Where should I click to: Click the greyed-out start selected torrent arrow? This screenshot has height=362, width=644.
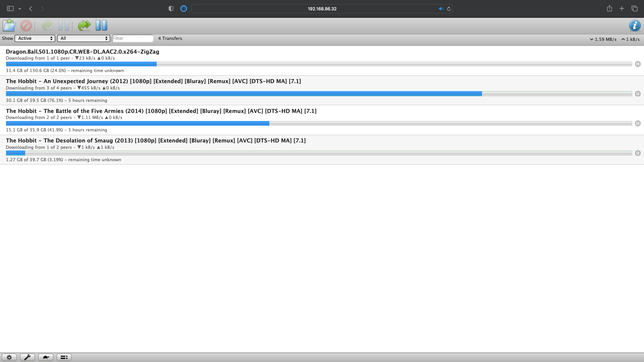(47, 25)
